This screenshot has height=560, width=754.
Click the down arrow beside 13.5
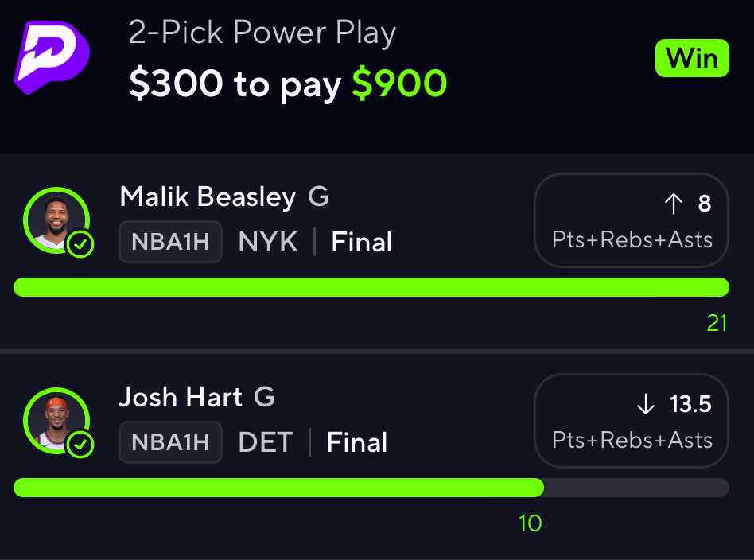click(x=646, y=405)
